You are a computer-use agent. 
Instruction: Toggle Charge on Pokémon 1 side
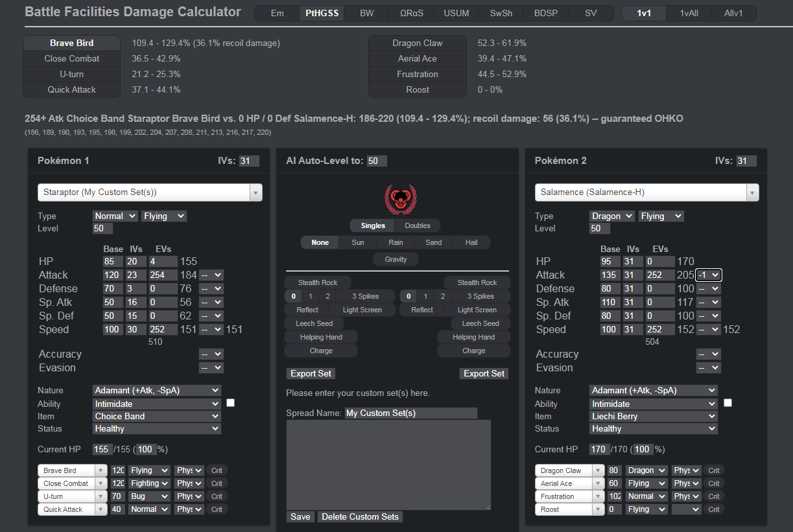pos(321,351)
